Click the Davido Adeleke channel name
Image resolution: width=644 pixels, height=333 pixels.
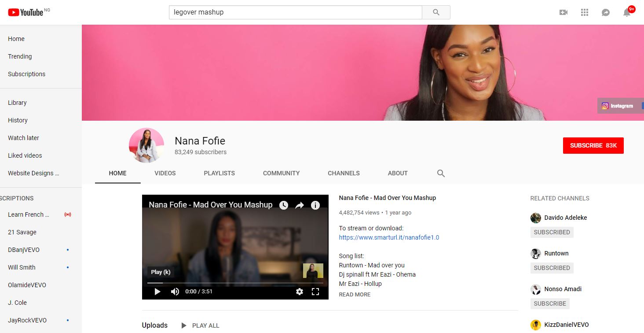point(566,218)
